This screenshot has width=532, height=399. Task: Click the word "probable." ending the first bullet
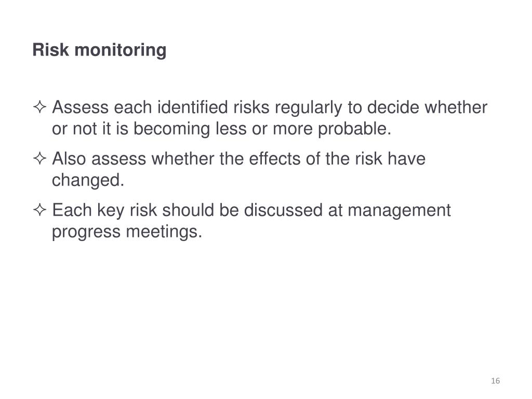point(354,129)
